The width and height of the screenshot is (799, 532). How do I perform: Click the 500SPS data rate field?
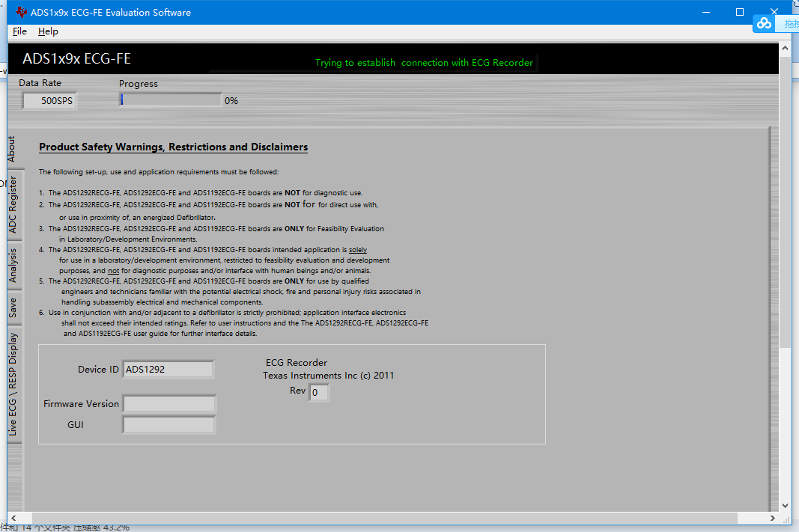[x=50, y=101]
